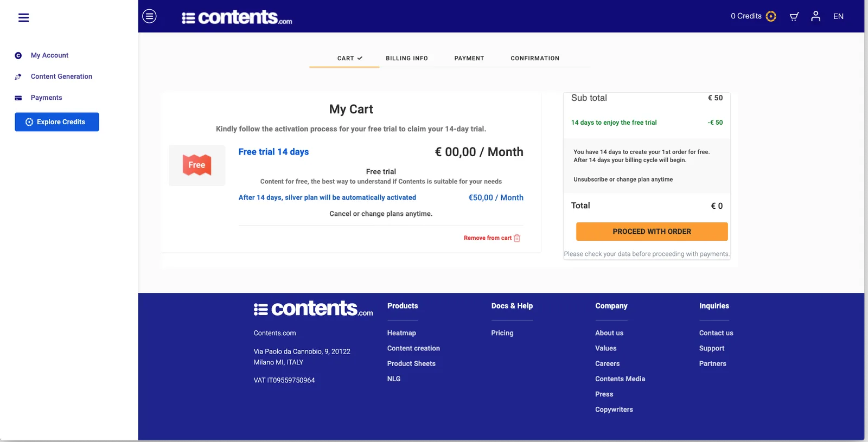Open the sidebar hamburger menu
The image size is (868, 442).
point(23,18)
